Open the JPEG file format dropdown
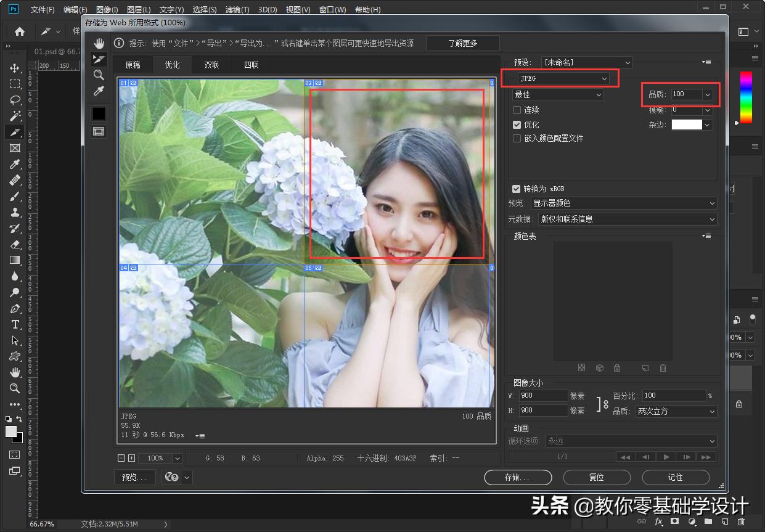This screenshot has width=765, height=532. [x=562, y=79]
